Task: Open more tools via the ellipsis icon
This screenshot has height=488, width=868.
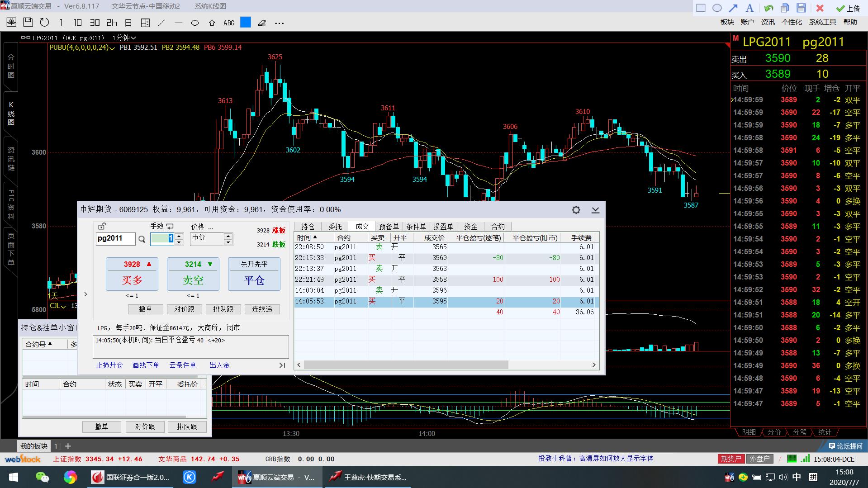Action: click(280, 23)
